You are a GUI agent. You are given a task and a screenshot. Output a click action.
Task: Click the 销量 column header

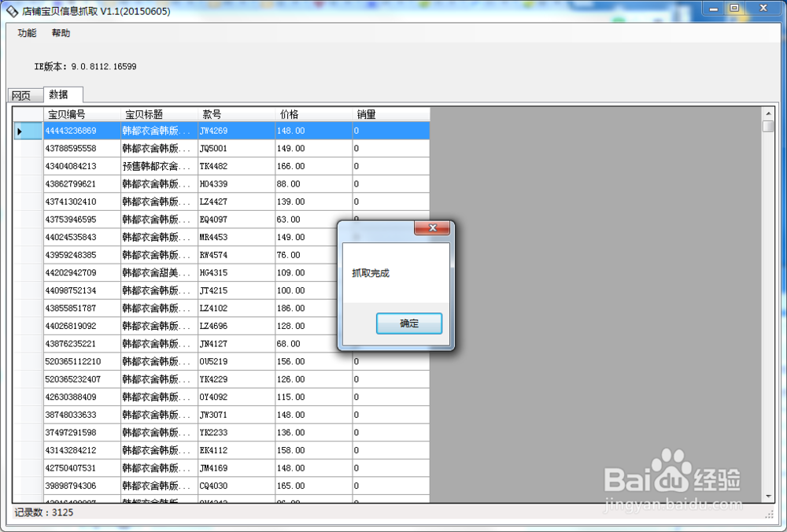(391, 114)
